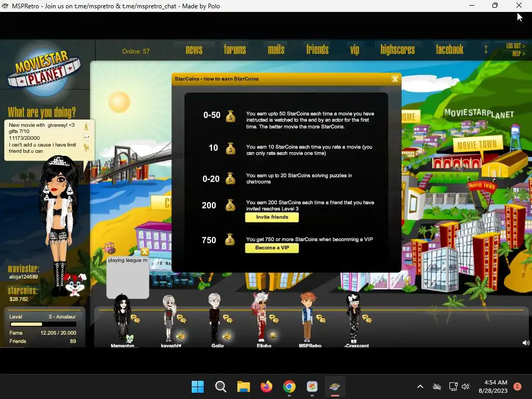Screen dimensions: 532x399
Task: Click username 'alicja124689'
Action: point(23,277)
